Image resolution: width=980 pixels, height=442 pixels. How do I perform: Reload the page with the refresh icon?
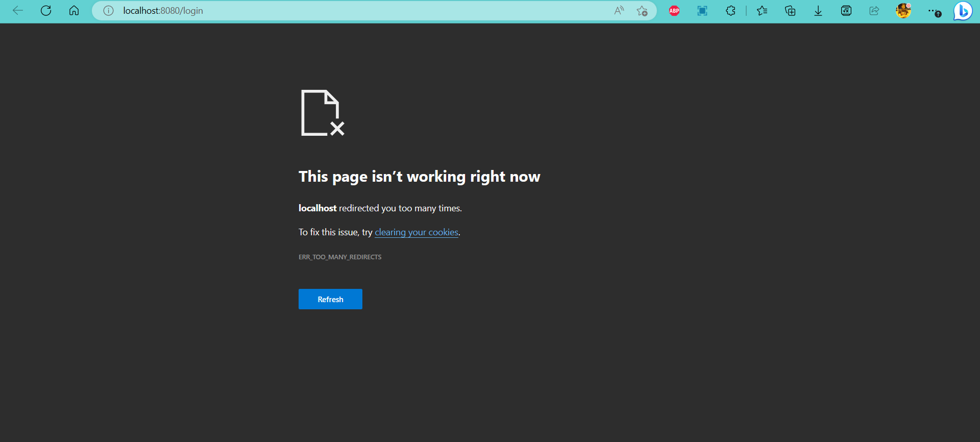tap(46, 11)
